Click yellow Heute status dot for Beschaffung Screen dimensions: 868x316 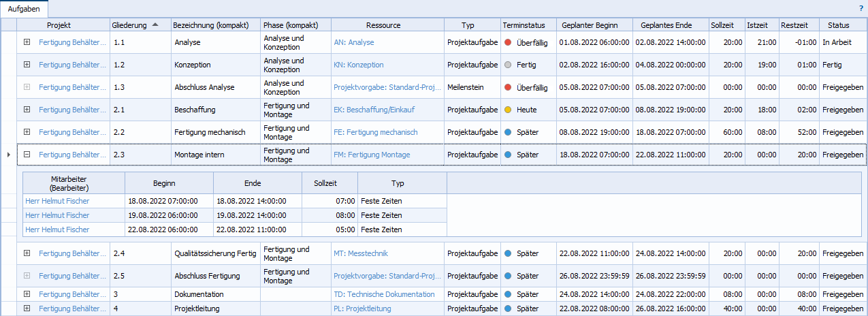tap(508, 110)
